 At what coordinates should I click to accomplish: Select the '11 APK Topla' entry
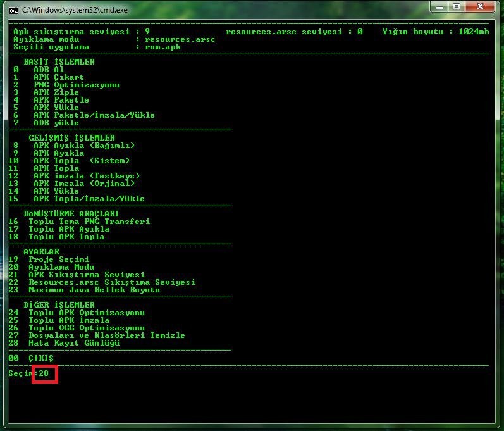(44, 168)
